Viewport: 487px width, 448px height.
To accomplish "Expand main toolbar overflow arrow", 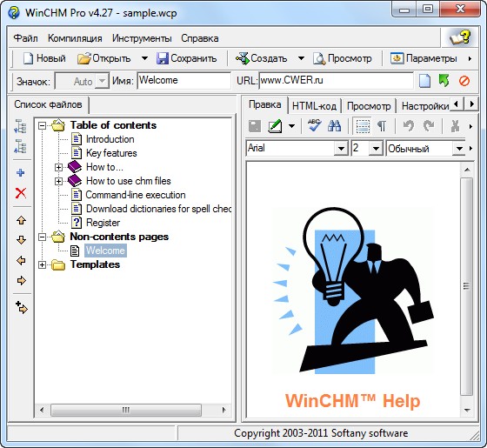I will pos(470,58).
